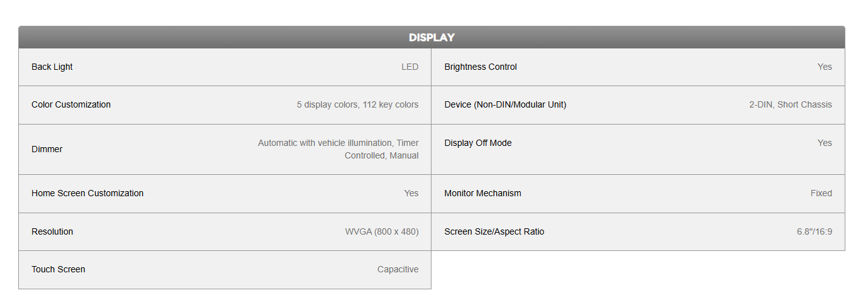Select the Fixed monitor mechanism value

821,193
